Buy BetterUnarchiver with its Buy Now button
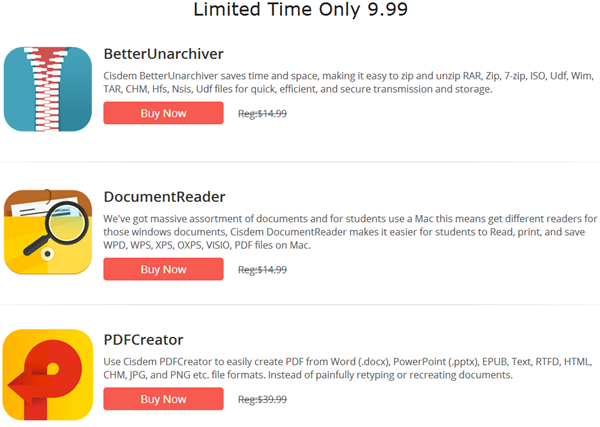 pyautogui.click(x=163, y=113)
